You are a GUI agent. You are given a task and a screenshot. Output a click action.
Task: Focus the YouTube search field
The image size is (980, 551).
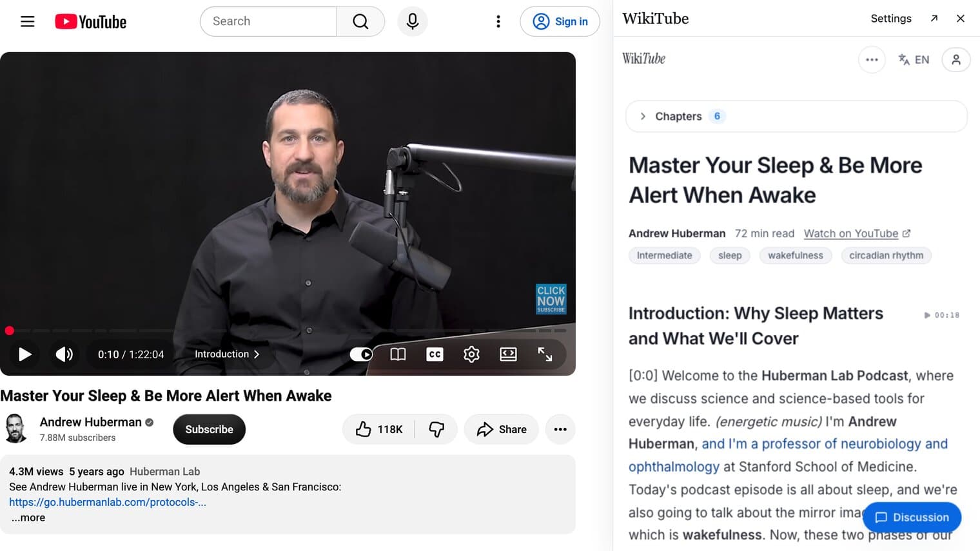pyautogui.click(x=268, y=21)
